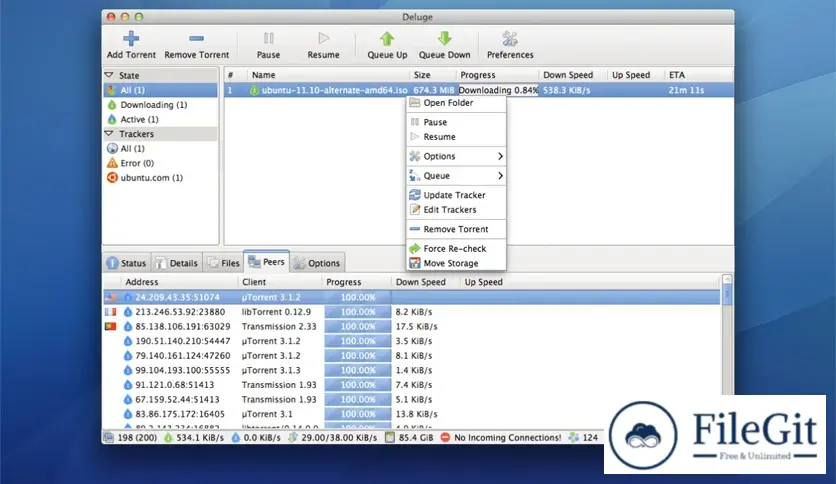The image size is (836, 484).
Task: Click the connections count 198 (200) icon
Action: [x=109, y=438]
